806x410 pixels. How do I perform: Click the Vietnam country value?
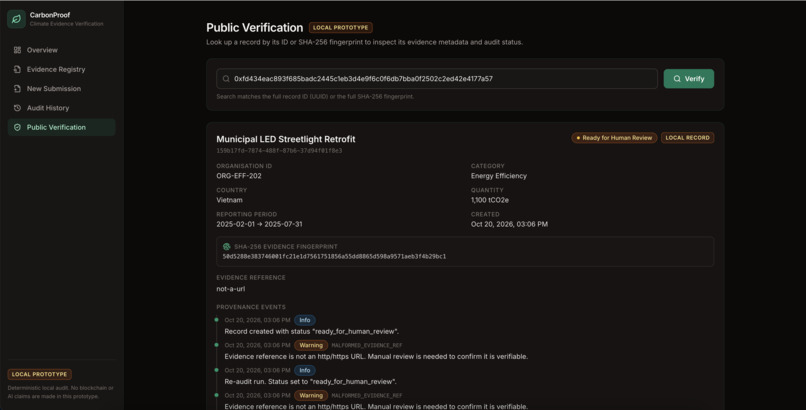229,200
